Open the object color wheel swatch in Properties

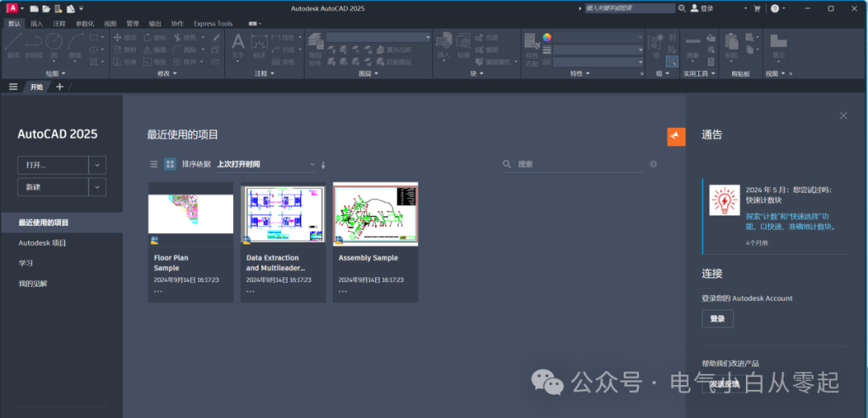point(547,37)
